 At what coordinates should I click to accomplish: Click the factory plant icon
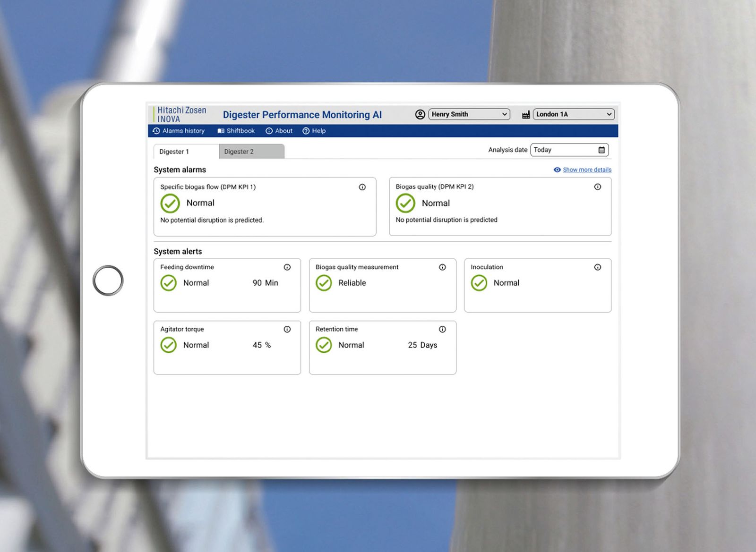525,115
